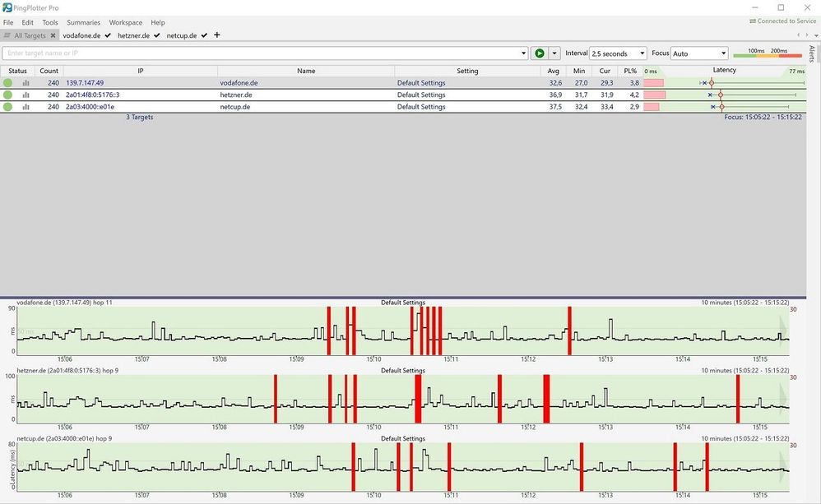Click the checkmark on the hetzner.de tab
This screenshot has height=504, width=821.
[157, 35]
